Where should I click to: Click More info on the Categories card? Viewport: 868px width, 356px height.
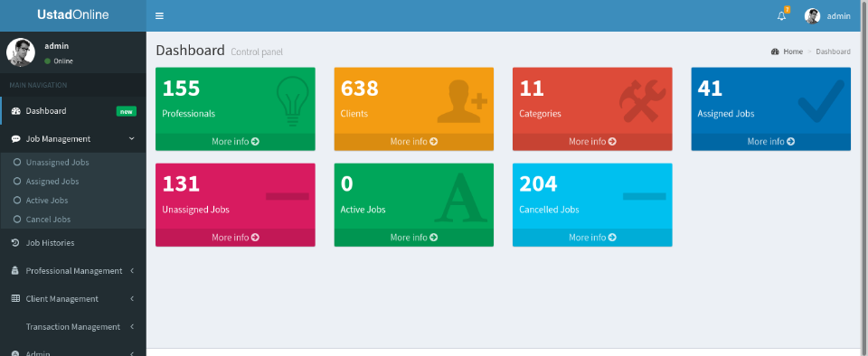[x=592, y=142]
